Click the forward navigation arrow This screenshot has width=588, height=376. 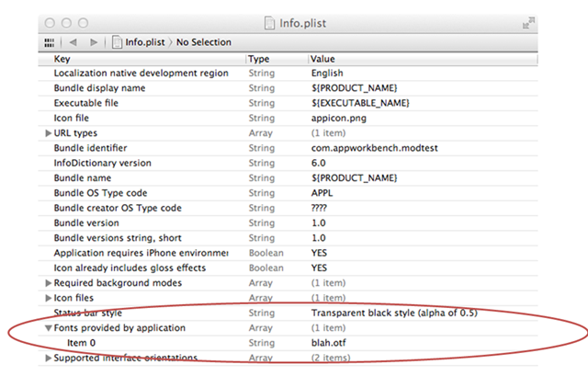94,42
